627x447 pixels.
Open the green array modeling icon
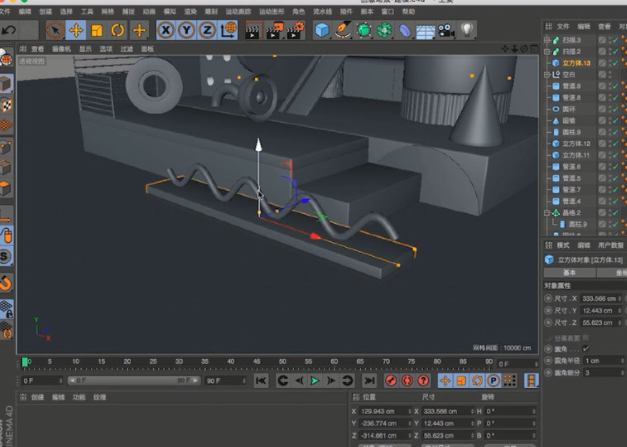pos(384,30)
